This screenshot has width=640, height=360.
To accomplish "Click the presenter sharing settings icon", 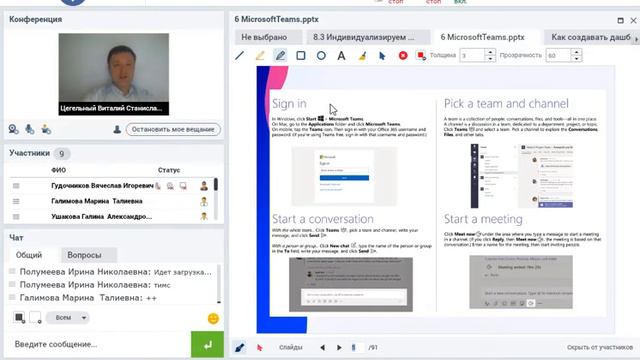I will click(46, 129).
